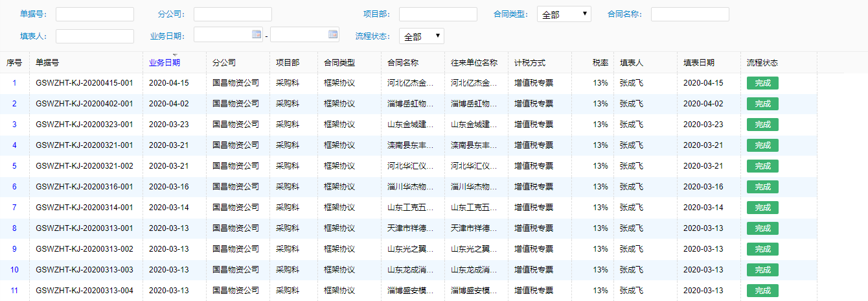Click 完成 status for GSWZHT-KJ-20200321-002
Screen dimensions: 868x301
pyautogui.click(x=762, y=166)
